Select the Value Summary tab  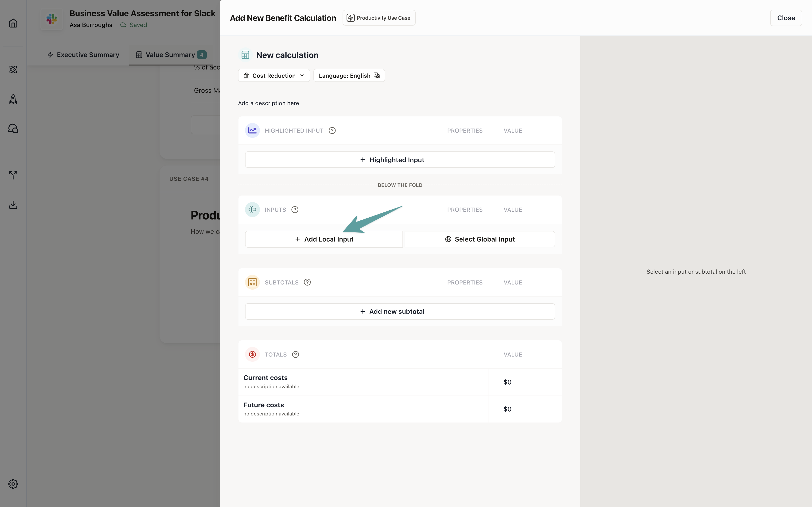point(170,55)
